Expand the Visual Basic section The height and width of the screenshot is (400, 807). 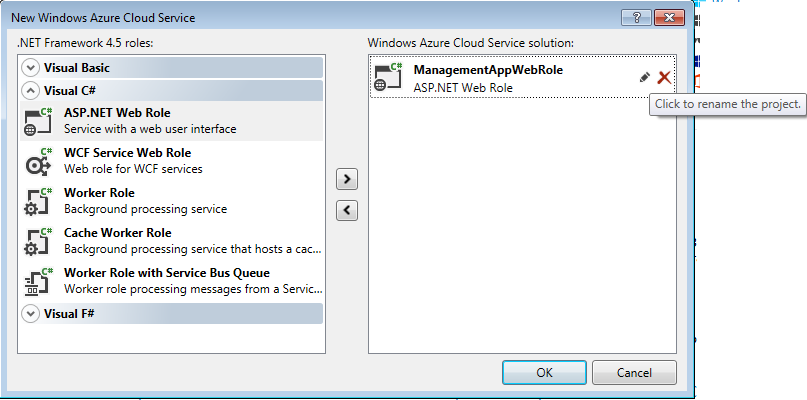coord(30,67)
